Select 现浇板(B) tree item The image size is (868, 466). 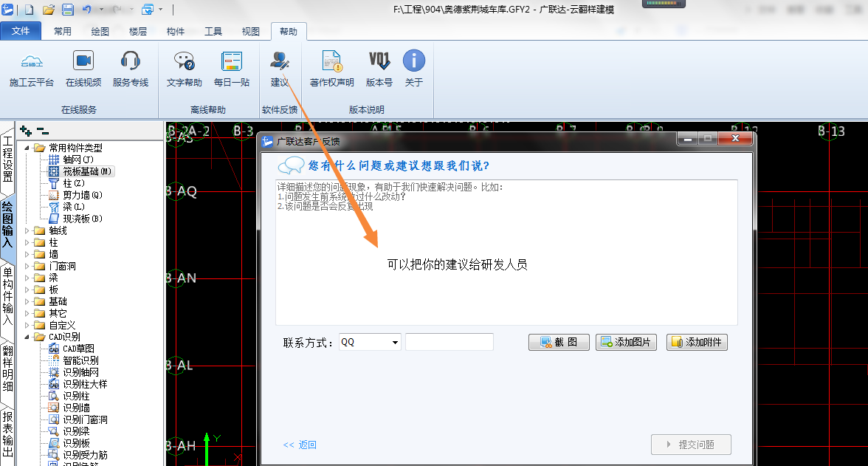(82, 219)
